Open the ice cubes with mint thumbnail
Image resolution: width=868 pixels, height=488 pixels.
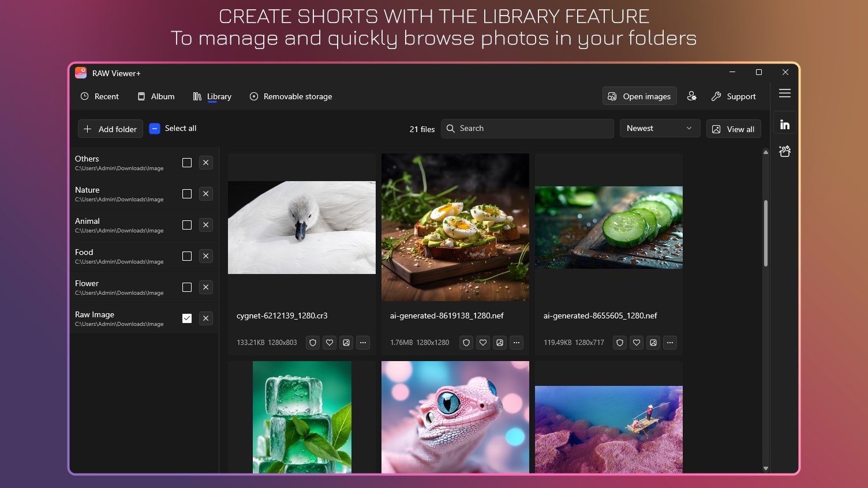click(x=302, y=417)
